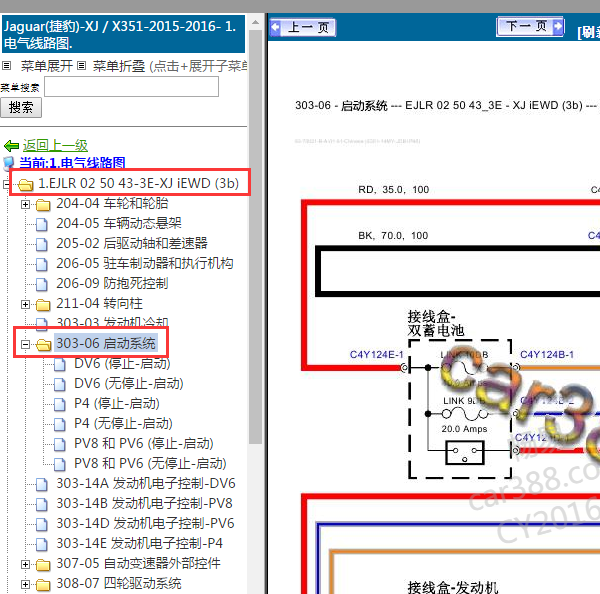Click the folder icon of 308-07 四轮驱动系统

(x=43, y=585)
